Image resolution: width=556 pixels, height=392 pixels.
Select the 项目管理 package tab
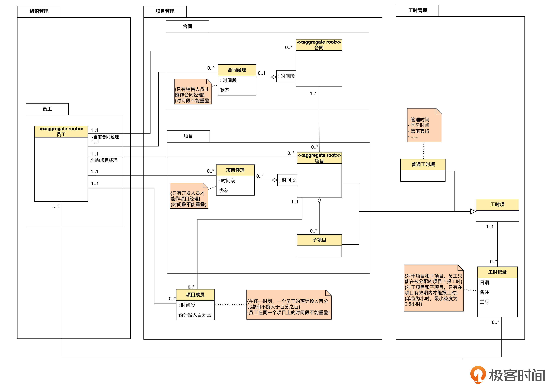point(165,11)
